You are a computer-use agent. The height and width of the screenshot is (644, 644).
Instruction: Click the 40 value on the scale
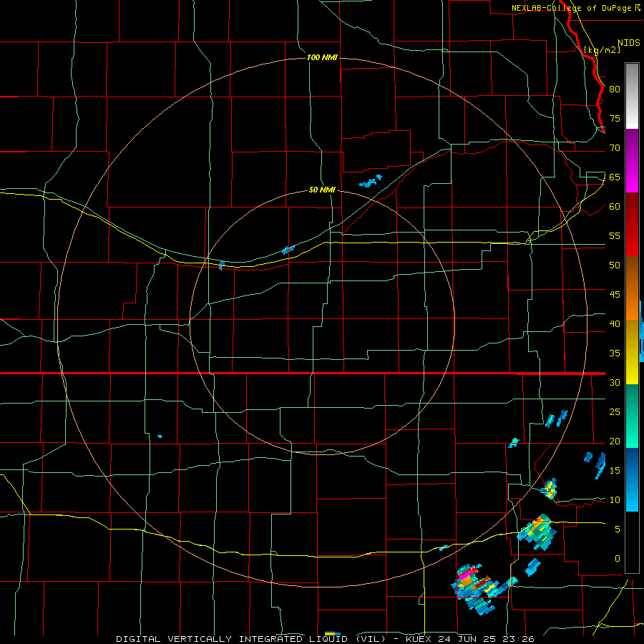[x=615, y=323]
